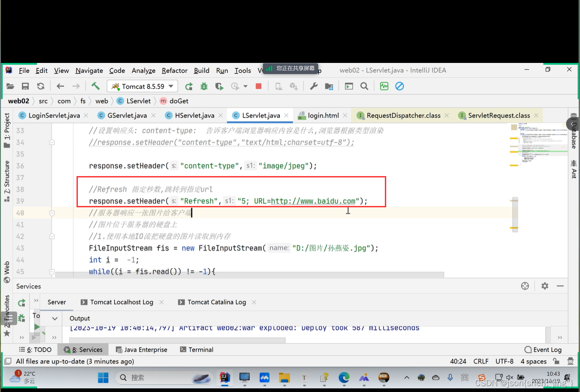
Task: Open Settings via the wrench icon
Action: click(x=314, y=86)
